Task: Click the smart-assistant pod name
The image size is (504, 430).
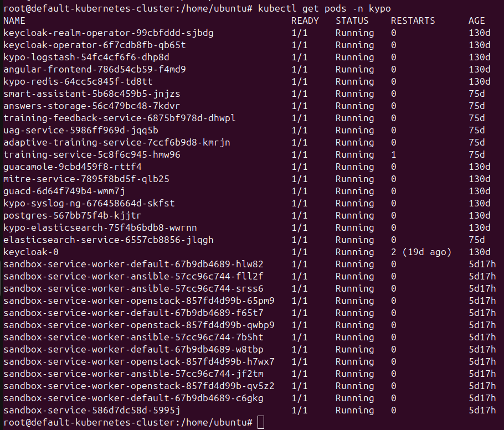Action: click(91, 94)
